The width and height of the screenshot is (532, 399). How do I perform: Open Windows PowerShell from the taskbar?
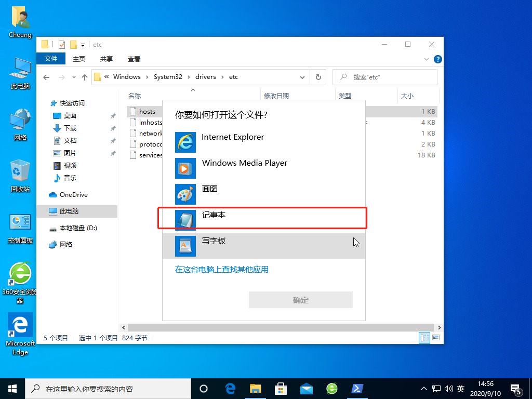pyautogui.click(x=357, y=388)
